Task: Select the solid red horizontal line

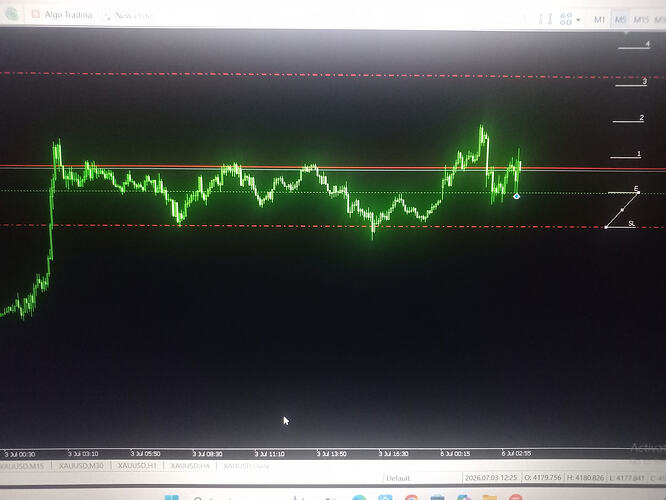Action: tap(333, 167)
